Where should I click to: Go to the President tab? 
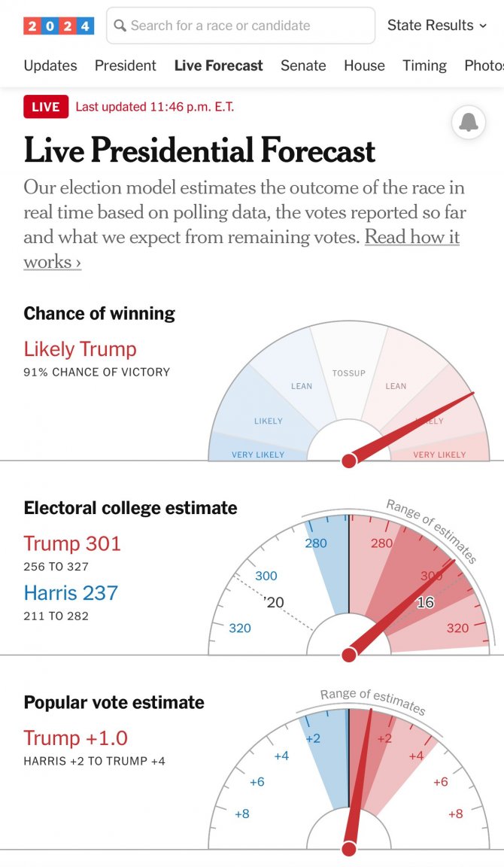click(x=126, y=65)
